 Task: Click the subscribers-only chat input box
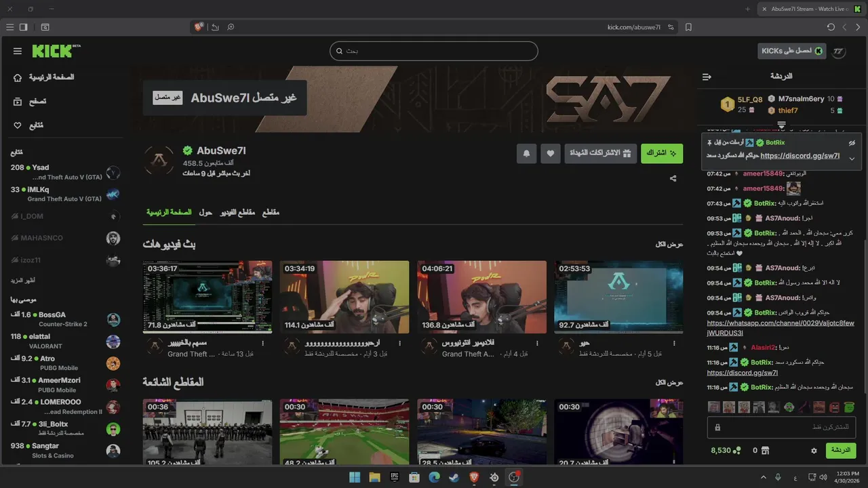click(x=781, y=427)
